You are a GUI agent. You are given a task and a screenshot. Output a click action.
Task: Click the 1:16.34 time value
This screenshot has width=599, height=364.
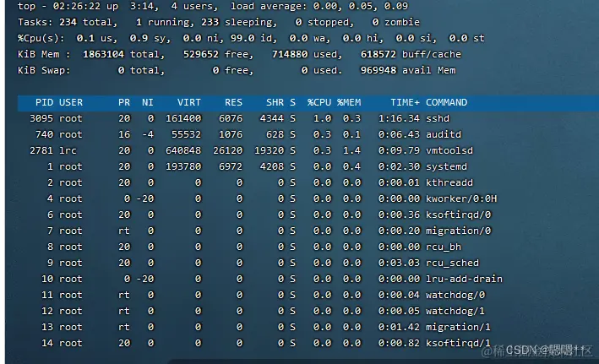(x=399, y=118)
